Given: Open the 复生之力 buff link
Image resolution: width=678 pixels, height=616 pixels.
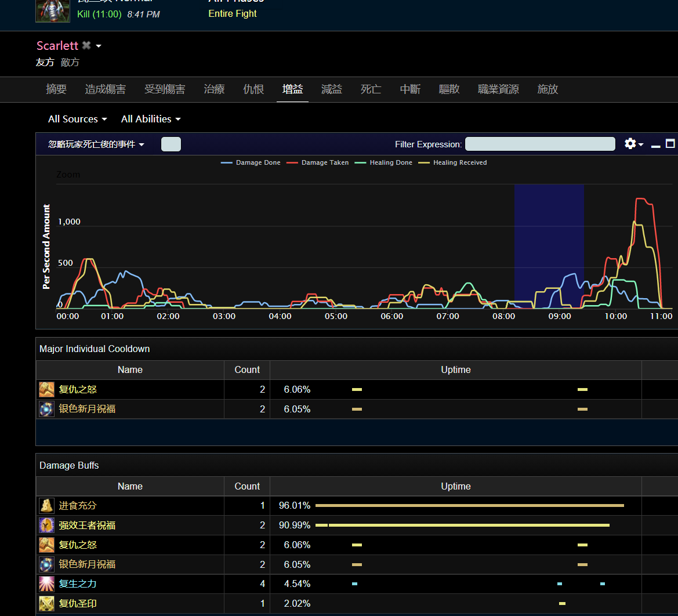Looking at the screenshot, I should pos(78,584).
